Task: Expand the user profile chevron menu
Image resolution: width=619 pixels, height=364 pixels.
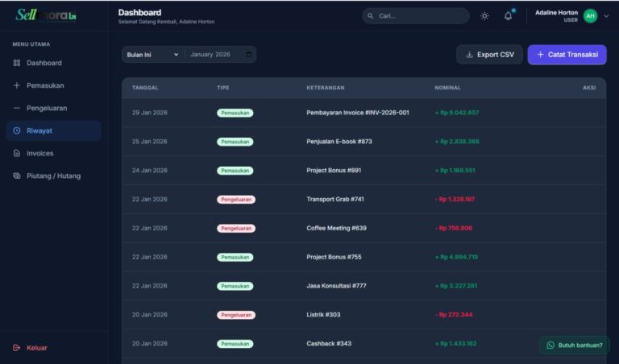Action: [606, 16]
